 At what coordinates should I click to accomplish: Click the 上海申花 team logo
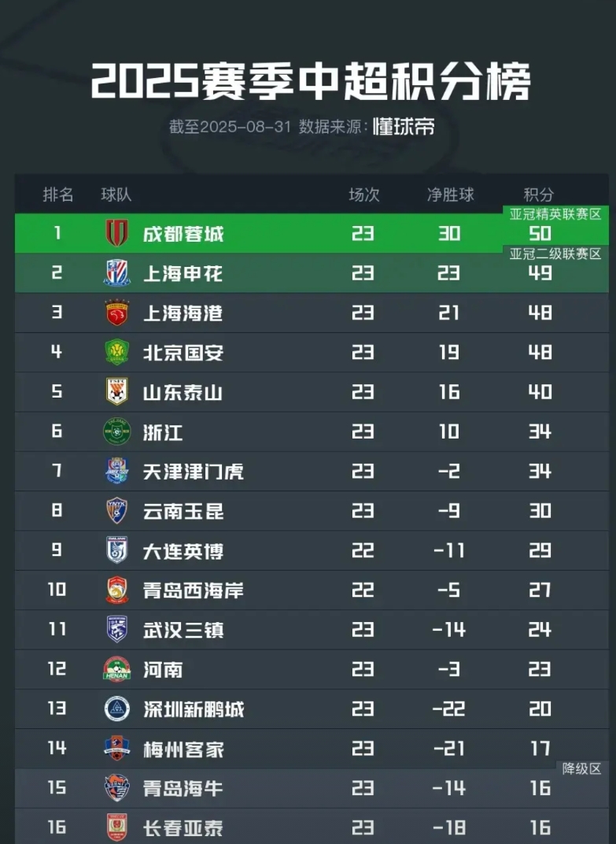(116, 273)
